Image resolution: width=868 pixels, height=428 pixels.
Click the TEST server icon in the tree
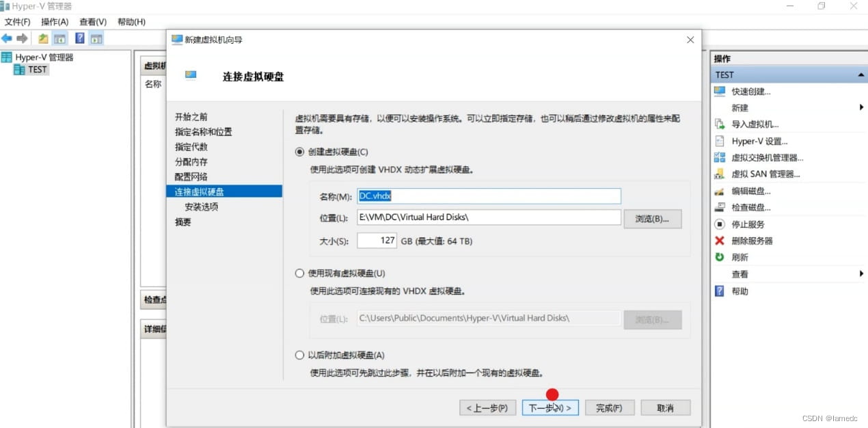[20, 69]
